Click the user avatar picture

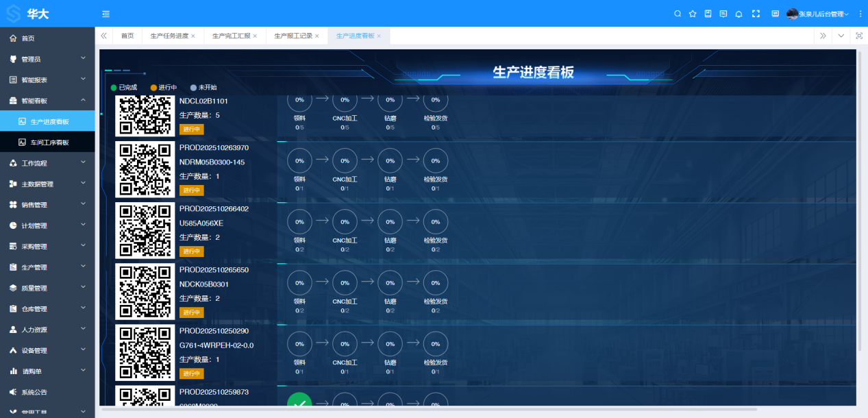[x=792, y=14]
